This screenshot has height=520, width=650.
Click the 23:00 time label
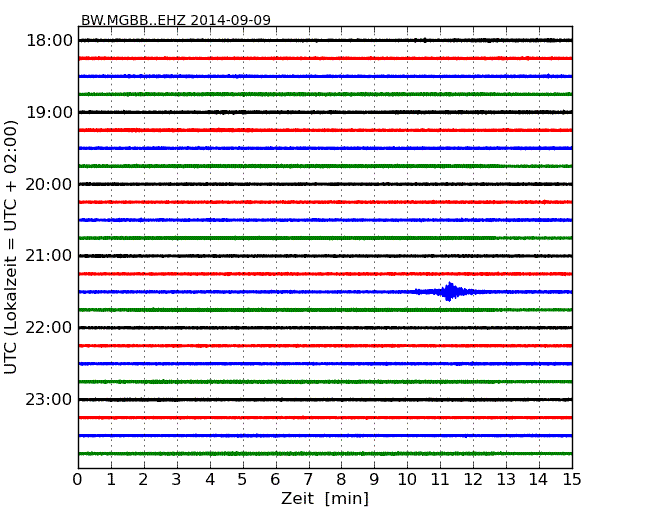(x=49, y=399)
